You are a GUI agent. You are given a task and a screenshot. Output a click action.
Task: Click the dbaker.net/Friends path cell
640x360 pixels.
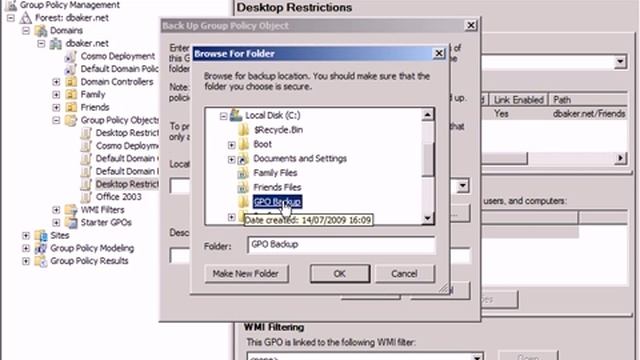[589, 114]
